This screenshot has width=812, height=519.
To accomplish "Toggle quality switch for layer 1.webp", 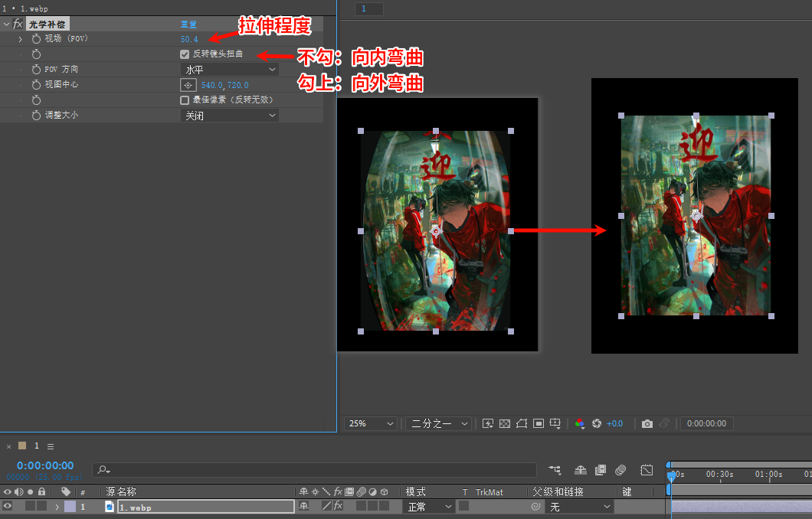I will pyautogui.click(x=326, y=506).
